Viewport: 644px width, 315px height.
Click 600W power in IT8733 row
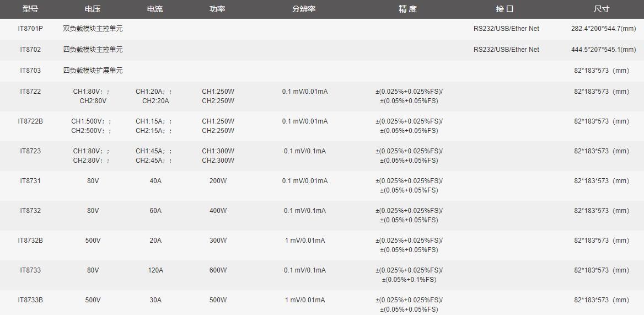(x=218, y=270)
